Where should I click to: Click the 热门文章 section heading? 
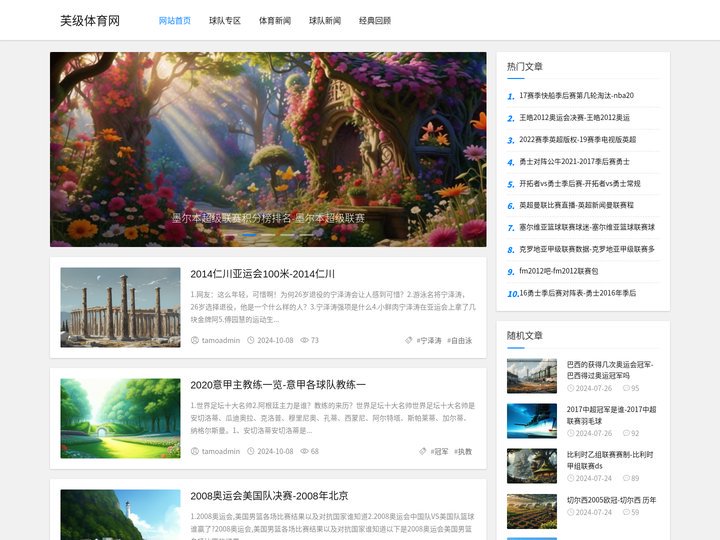pyautogui.click(x=524, y=67)
